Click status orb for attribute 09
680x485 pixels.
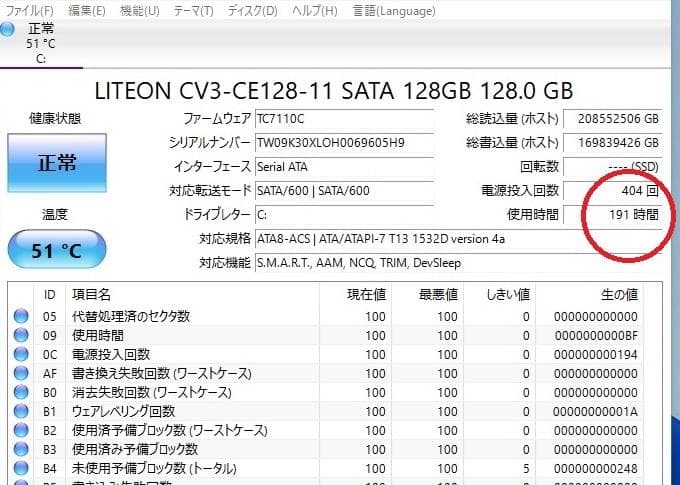(21, 335)
